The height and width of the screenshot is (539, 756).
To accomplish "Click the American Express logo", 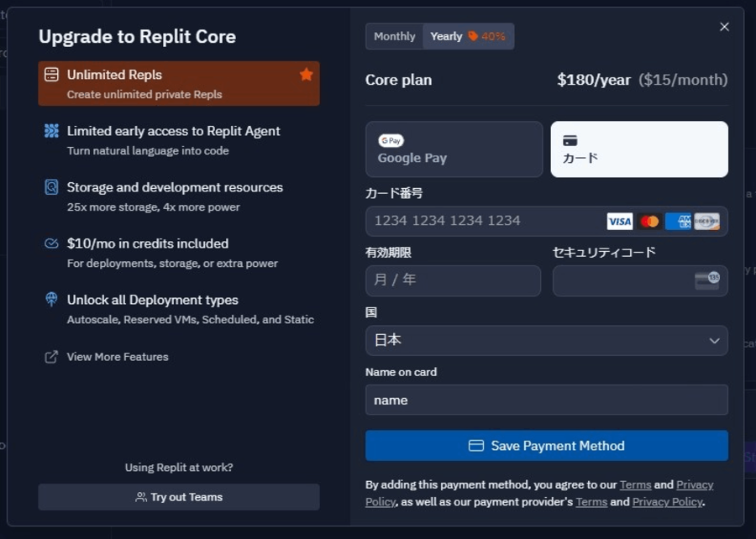I will tap(679, 222).
